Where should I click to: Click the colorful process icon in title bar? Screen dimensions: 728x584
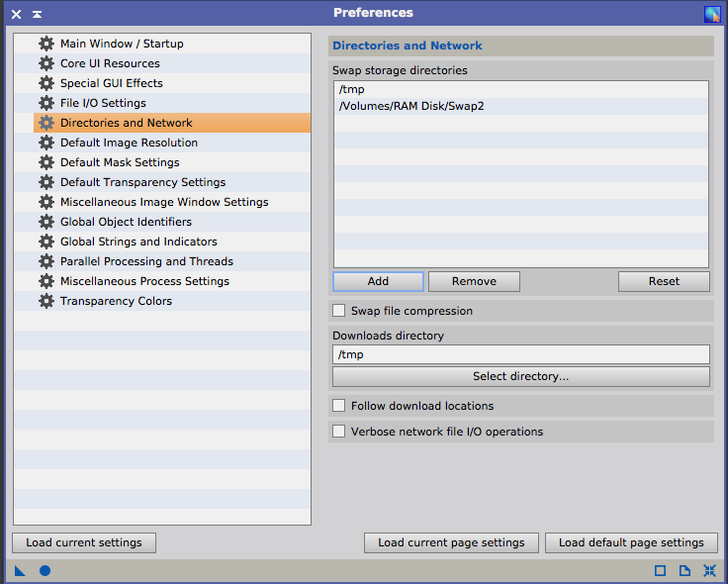coord(711,14)
